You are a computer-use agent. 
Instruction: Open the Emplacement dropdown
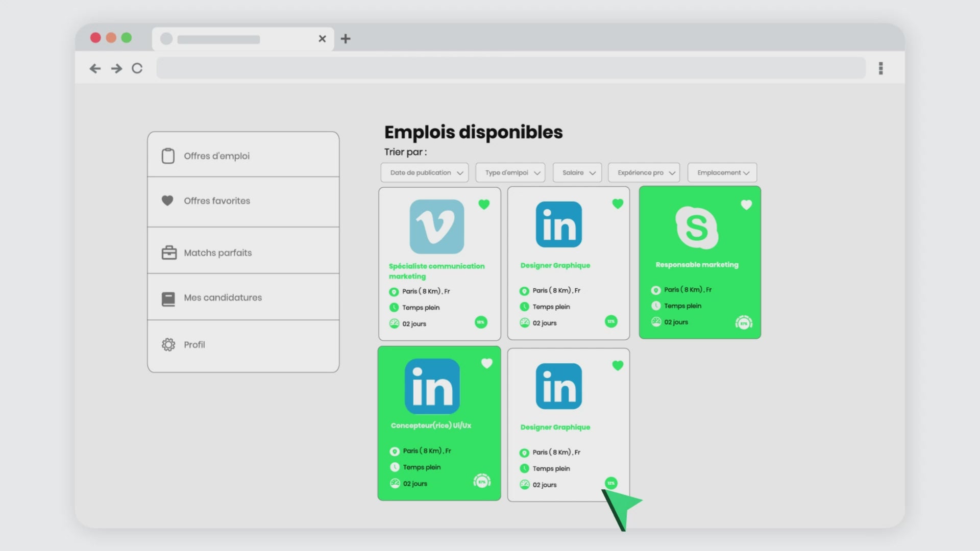722,173
